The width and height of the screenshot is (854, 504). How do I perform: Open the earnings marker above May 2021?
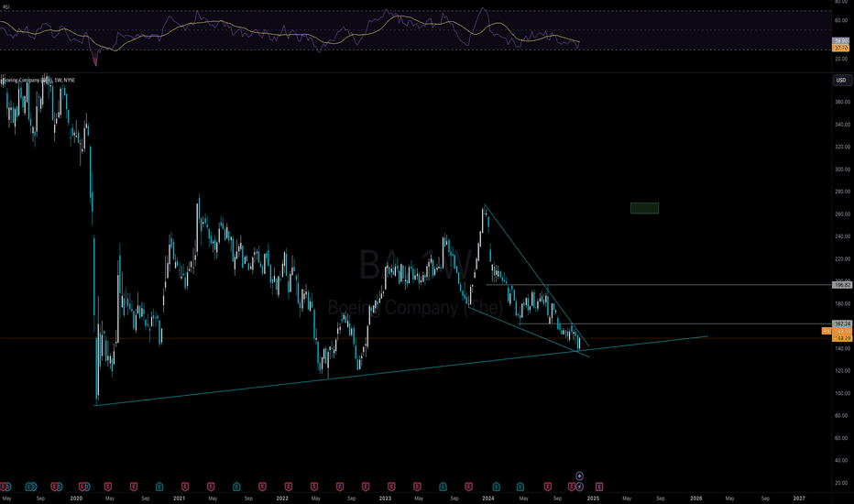point(211,487)
